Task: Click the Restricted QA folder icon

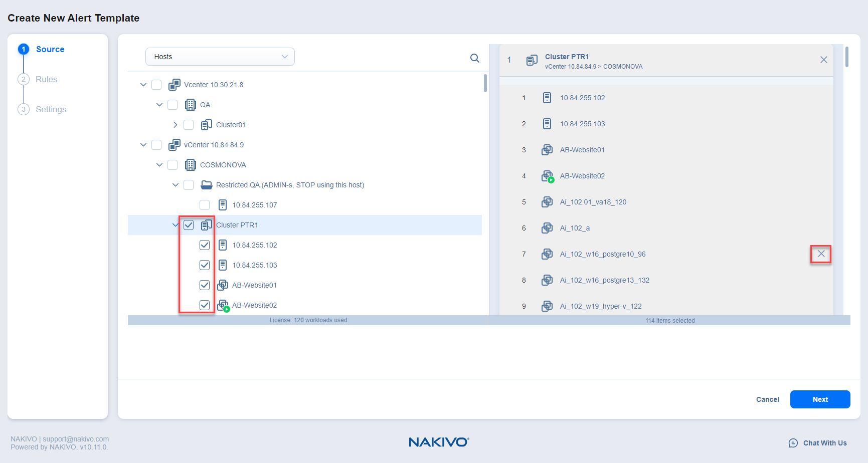Action: click(206, 185)
